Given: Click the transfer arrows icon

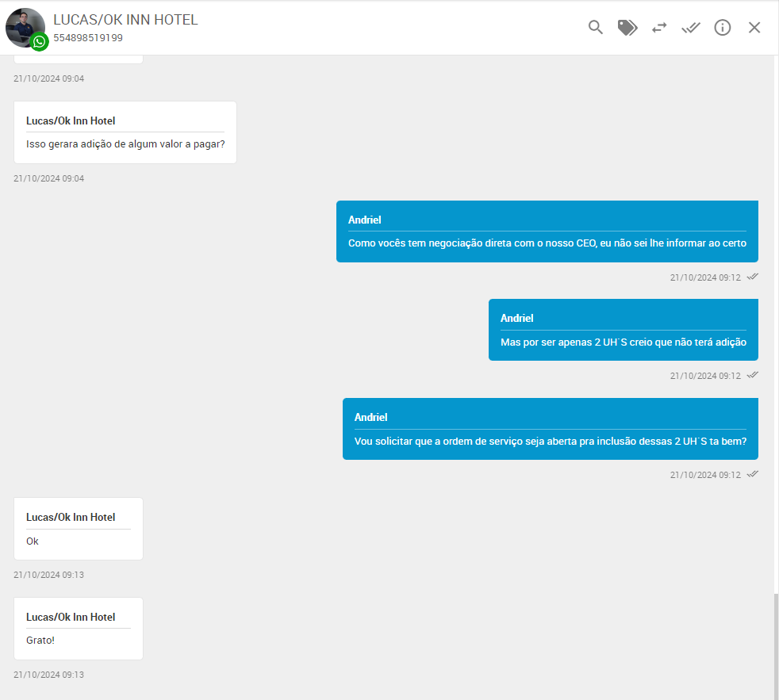Looking at the screenshot, I should tap(659, 28).
